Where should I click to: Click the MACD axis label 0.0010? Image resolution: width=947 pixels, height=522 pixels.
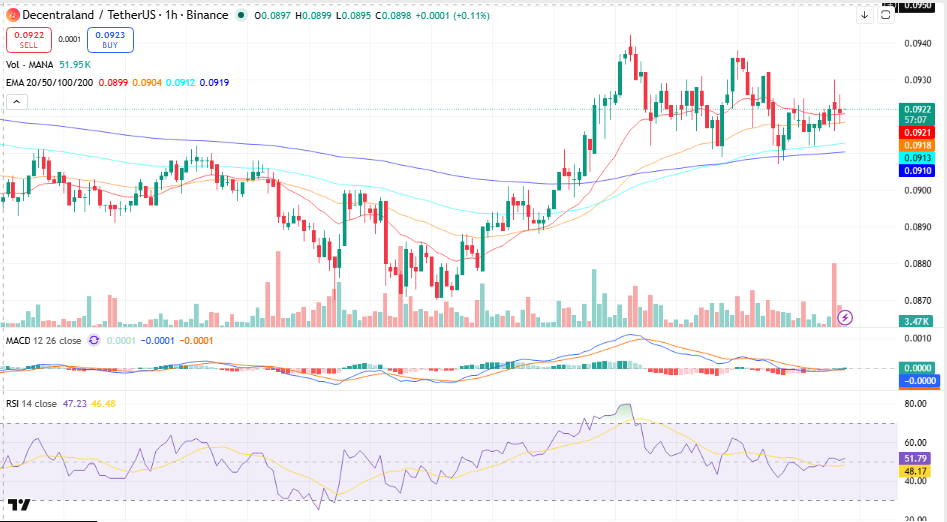tap(917, 338)
